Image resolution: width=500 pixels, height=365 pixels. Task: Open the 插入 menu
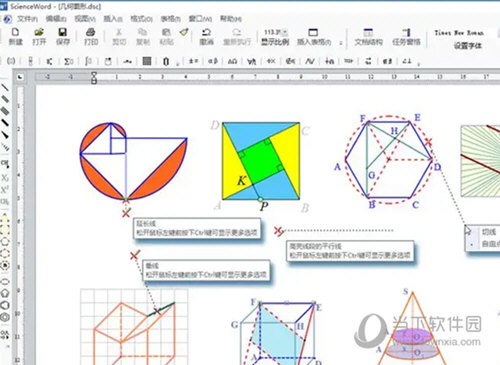113,19
